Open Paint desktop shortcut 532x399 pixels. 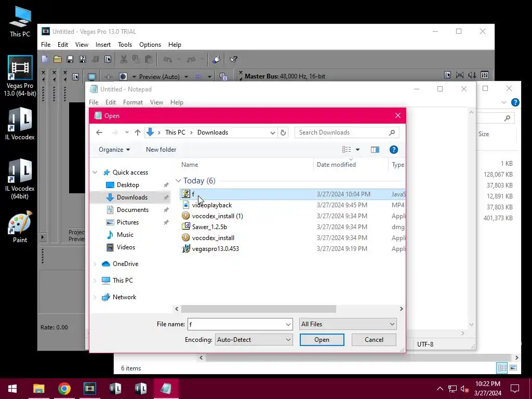pos(20,228)
